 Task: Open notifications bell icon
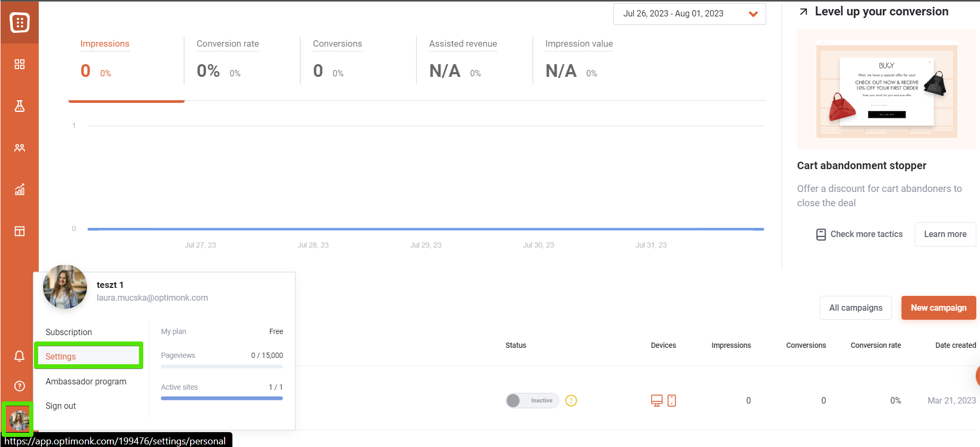pyautogui.click(x=20, y=356)
